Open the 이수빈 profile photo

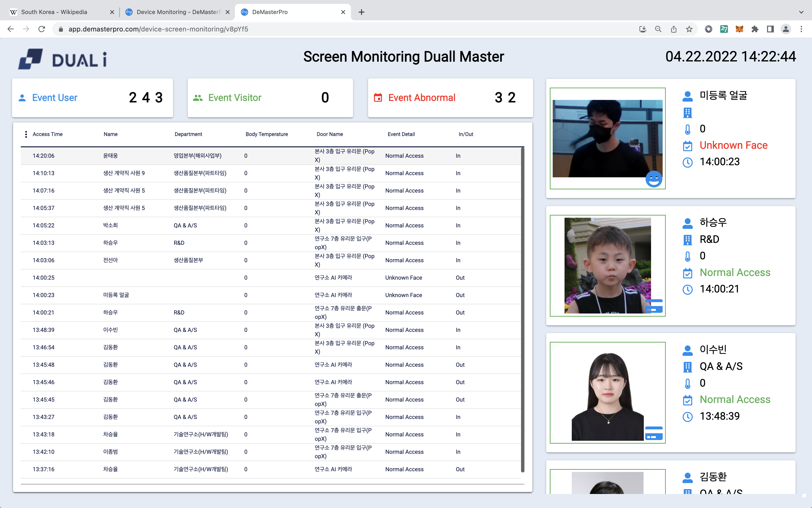(x=608, y=392)
